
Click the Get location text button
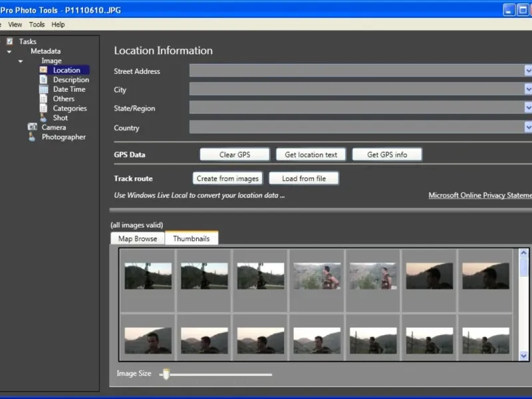pyautogui.click(x=311, y=154)
